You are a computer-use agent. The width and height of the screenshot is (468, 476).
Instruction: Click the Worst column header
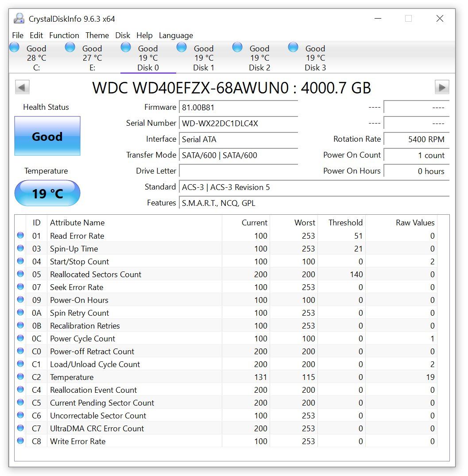[294, 223]
